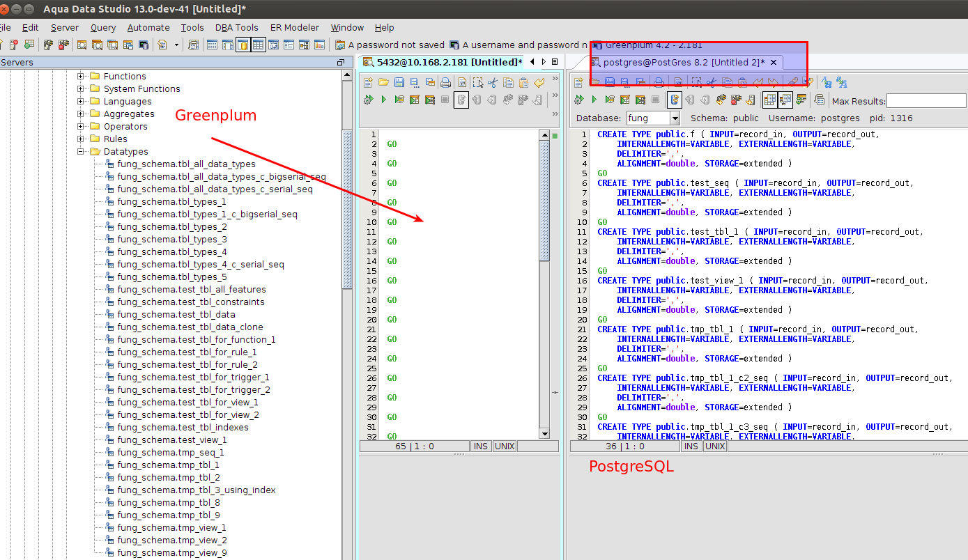Open a file in the left query editor
Image resolution: width=968 pixels, height=560 pixels.
(383, 82)
